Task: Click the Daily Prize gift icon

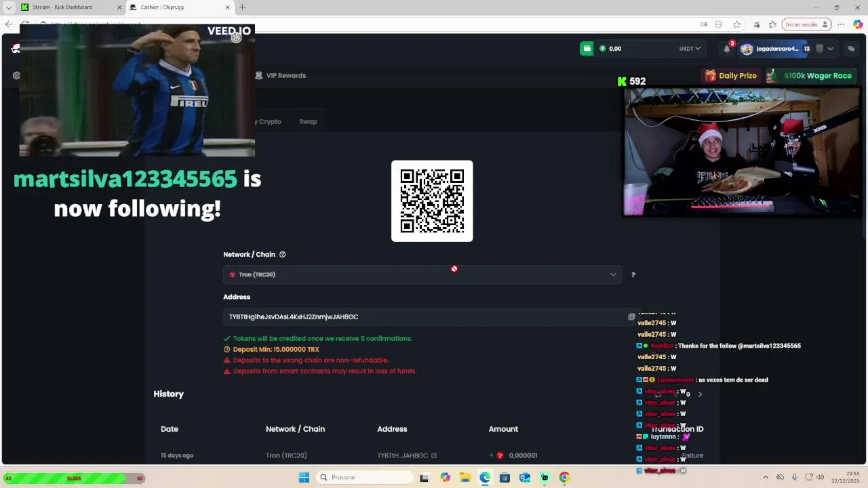Action: (x=710, y=76)
